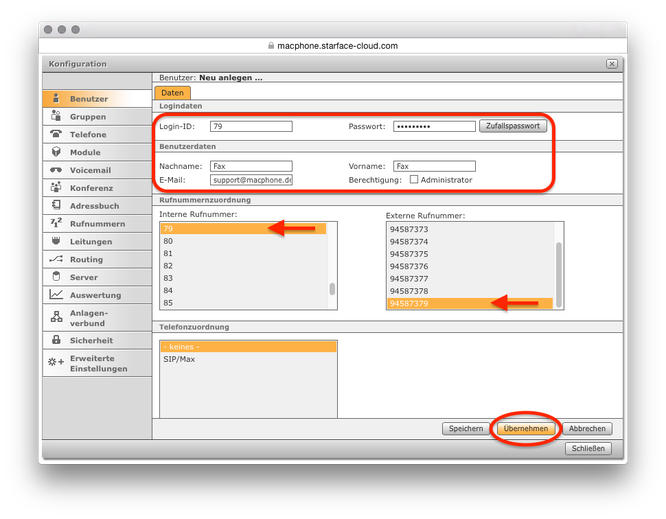The image size is (666, 519).
Task: Click the Server cylinder icon
Action: [56, 276]
